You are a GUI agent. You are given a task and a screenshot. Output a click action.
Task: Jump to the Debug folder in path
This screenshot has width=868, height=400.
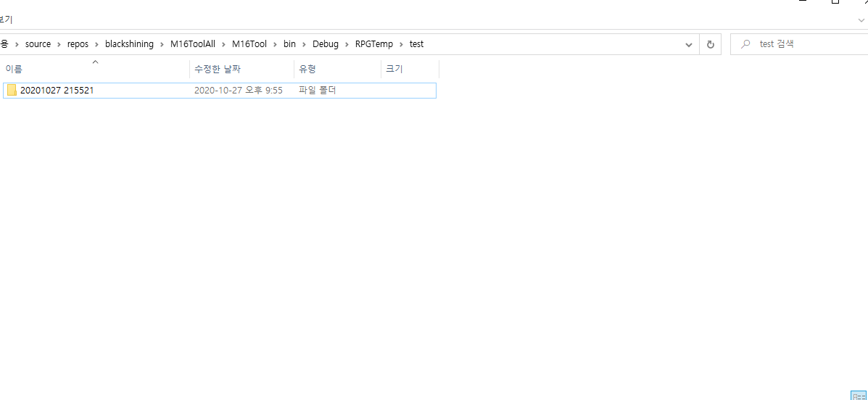(326, 44)
